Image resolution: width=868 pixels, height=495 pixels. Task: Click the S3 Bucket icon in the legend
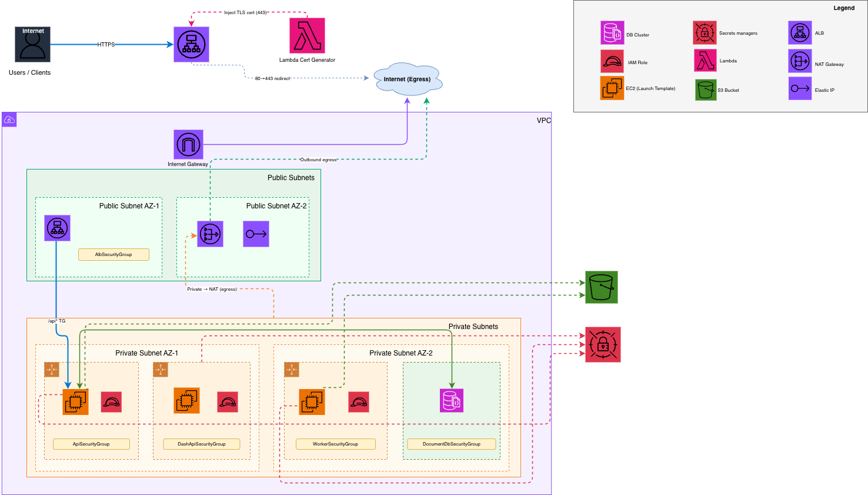point(706,90)
